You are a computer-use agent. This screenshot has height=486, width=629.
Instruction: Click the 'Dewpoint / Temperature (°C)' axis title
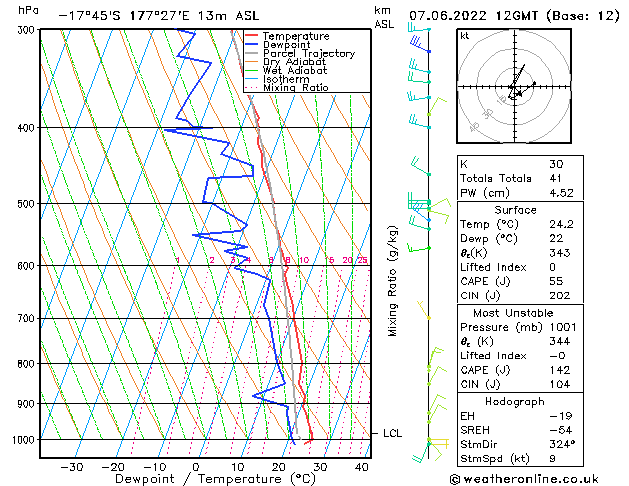pos(215,479)
